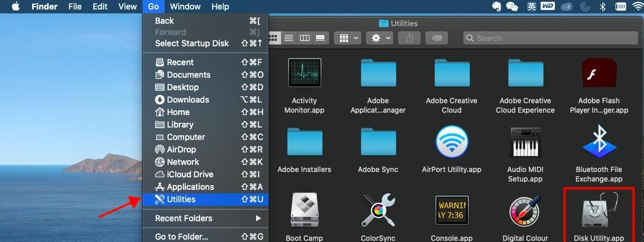Image resolution: width=644 pixels, height=242 pixels.
Task: Open the Adobe Installers folder
Action: 304,142
